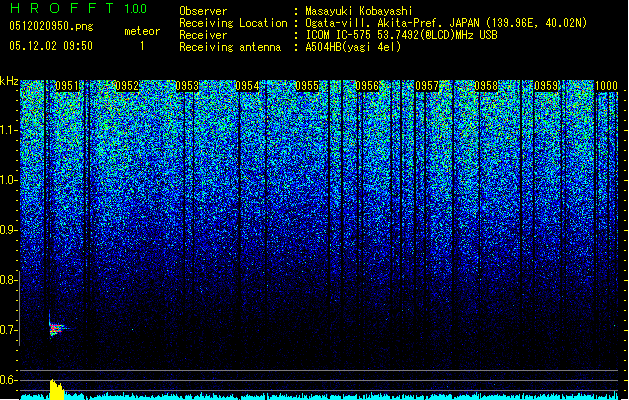629x400 pixels.
Task: Click the 0958 time marker label
Action: point(486,86)
